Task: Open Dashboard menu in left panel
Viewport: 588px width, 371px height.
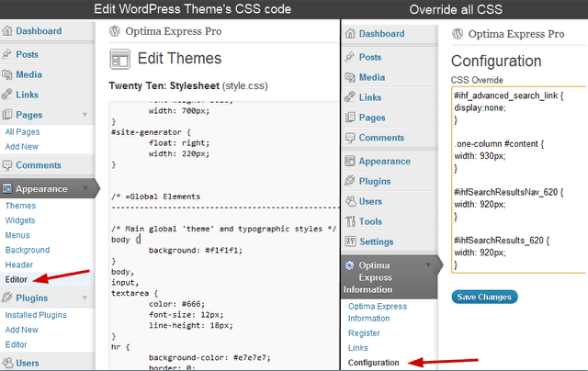Action: point(39,31)
